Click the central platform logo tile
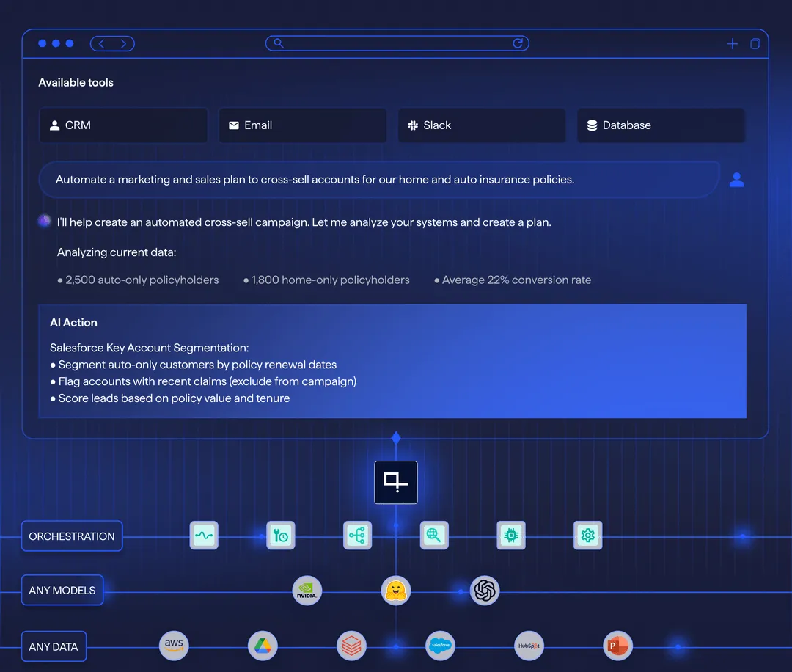This screenshot has width=792, height=672. [x=396, y=483]
